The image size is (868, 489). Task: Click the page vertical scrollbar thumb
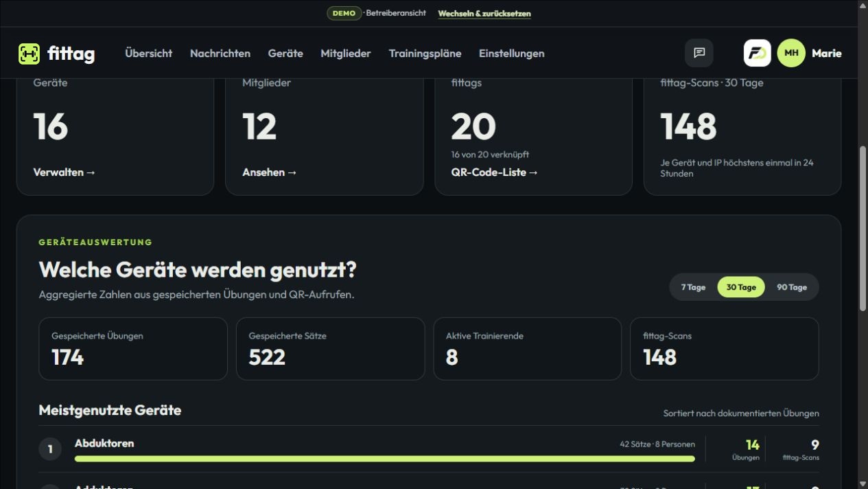point(863,230)
